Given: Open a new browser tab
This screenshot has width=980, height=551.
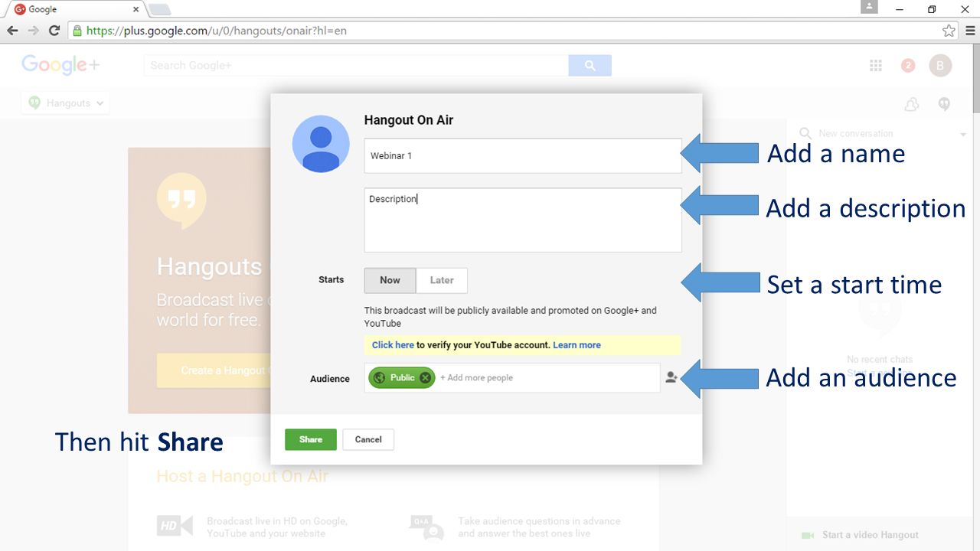Looking at the screenshot, I should [x=159, y=10].
